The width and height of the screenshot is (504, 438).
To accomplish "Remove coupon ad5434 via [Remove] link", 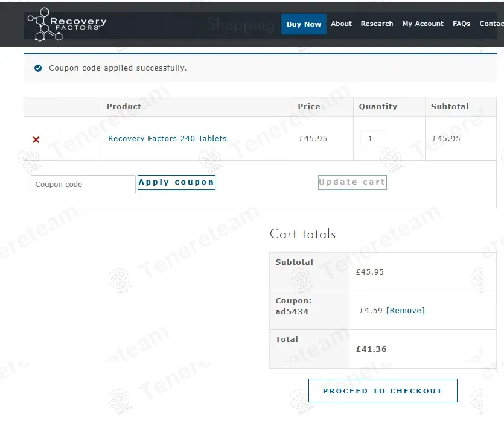I will 406,311.
